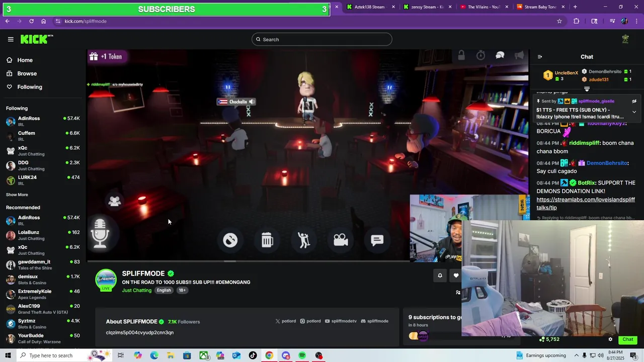Open the user profile avatar menu

(x=625, y=39)
